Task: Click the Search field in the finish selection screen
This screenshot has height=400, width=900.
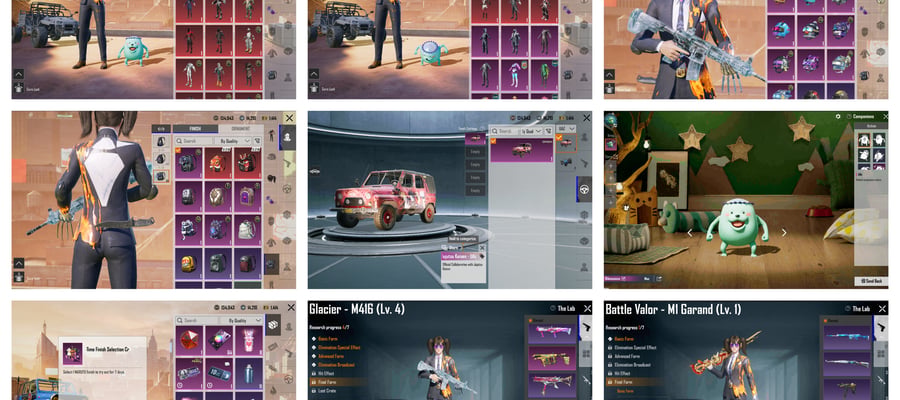Action: pyautogui.click(x=198, y=320)
